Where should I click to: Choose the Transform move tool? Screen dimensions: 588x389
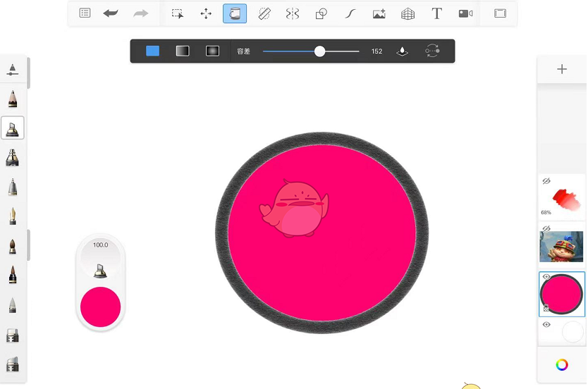pos(206,13)
